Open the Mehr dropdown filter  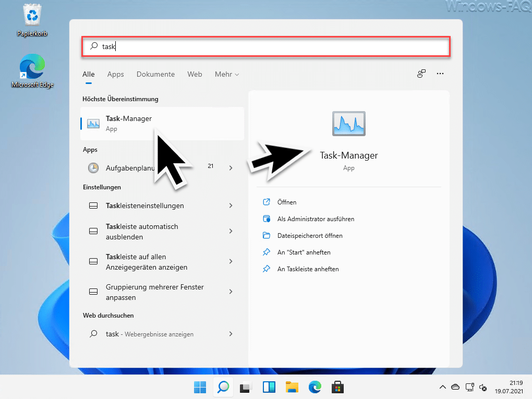click(227, 74)
